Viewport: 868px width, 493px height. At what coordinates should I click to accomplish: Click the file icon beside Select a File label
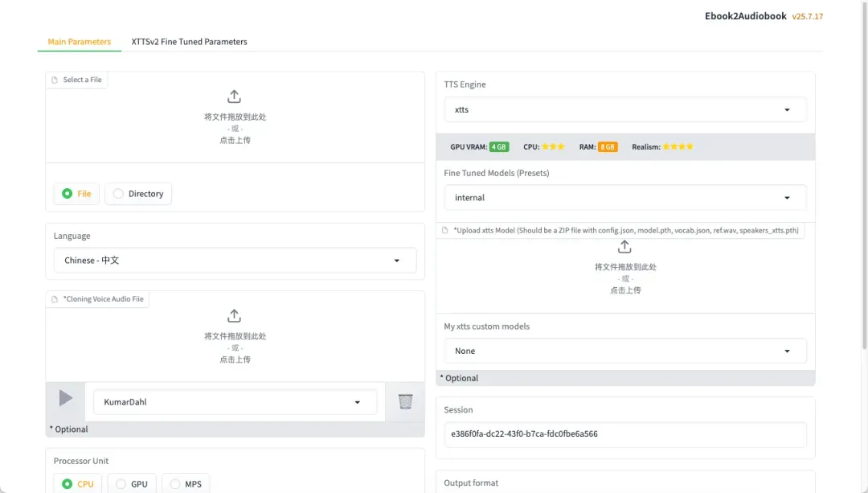tap(55, 80)
